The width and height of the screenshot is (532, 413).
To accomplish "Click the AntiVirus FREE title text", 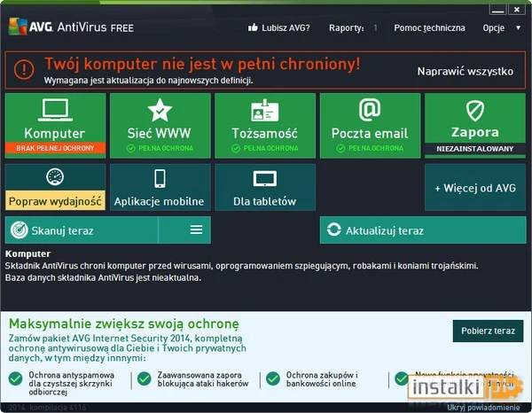I will tap(96, 27).
